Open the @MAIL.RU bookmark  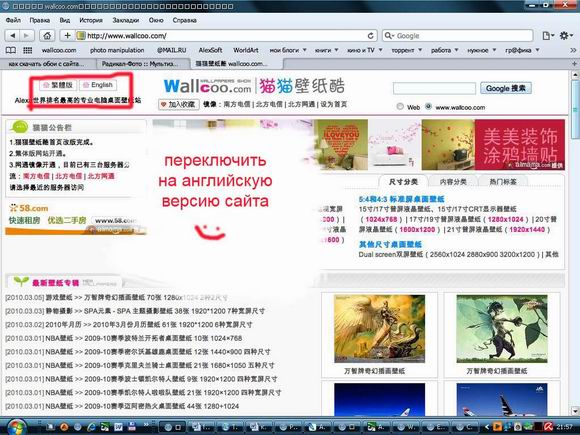pos(171,50)
